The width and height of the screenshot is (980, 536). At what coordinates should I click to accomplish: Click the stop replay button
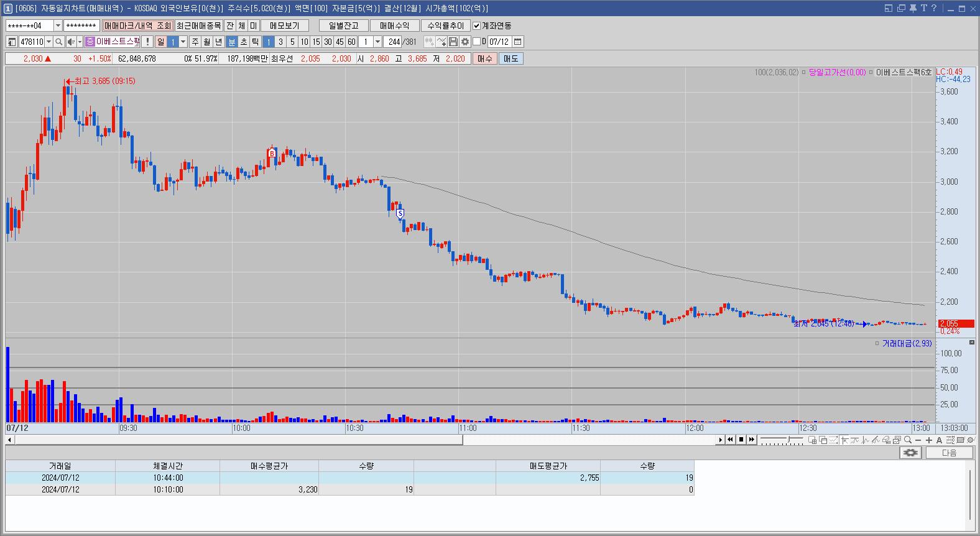point(741,440)
